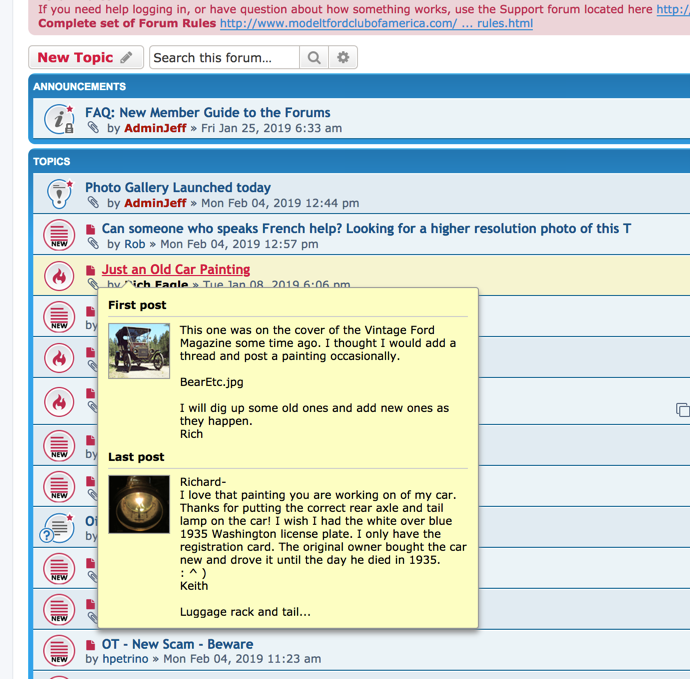Click the paperclip icon under Photo Gallery topic
This screenshot has height=679, width=690.
point(93,203)
